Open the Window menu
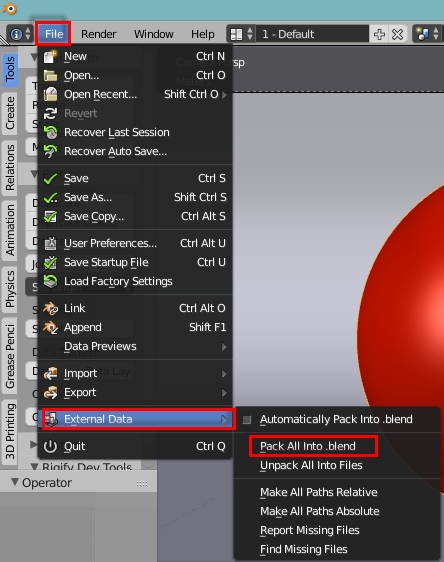 click(x=154, y=34)
